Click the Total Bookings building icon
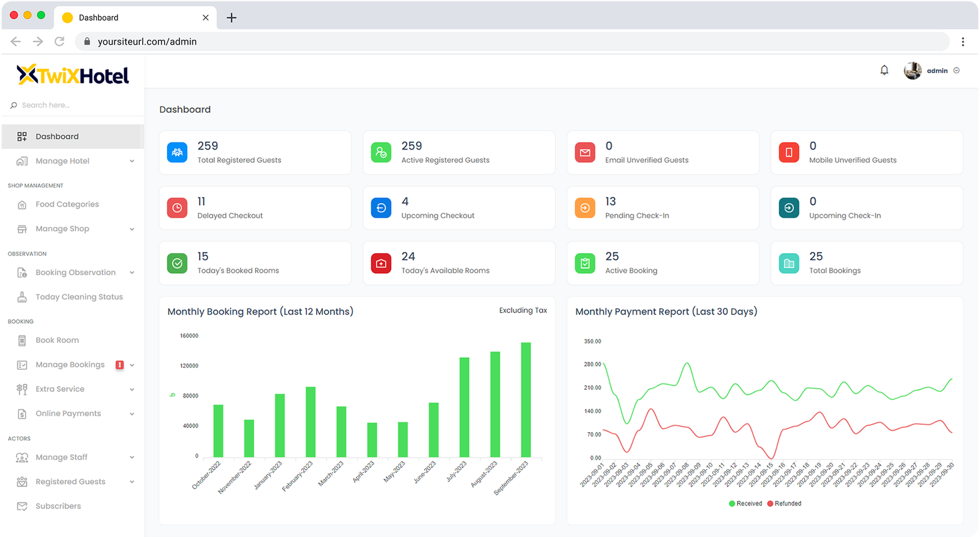 pos(789,263)
